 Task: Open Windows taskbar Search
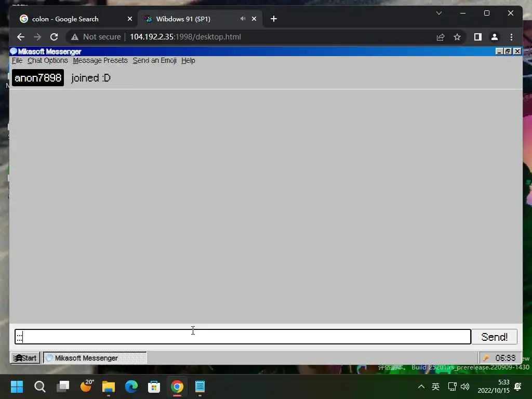(39, 387)
